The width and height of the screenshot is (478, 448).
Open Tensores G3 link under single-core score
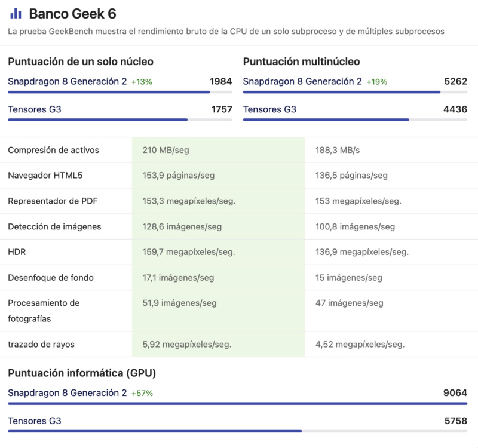pyautogui.click(x=35, y=109)
